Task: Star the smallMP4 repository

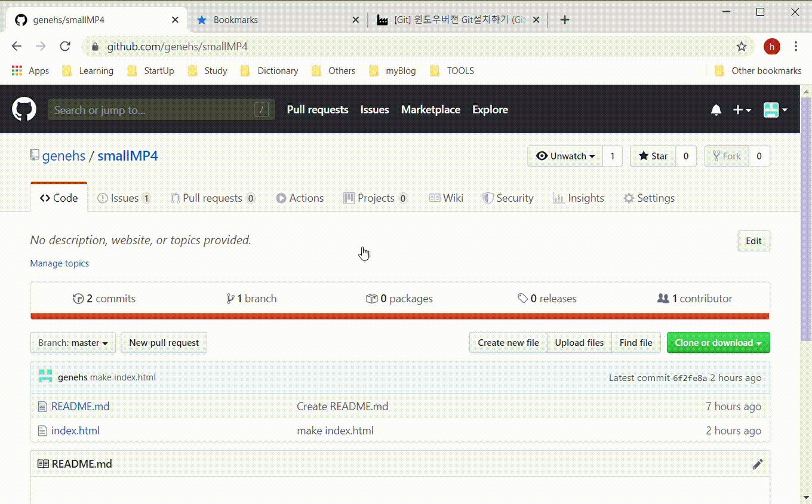Action: 653,156
